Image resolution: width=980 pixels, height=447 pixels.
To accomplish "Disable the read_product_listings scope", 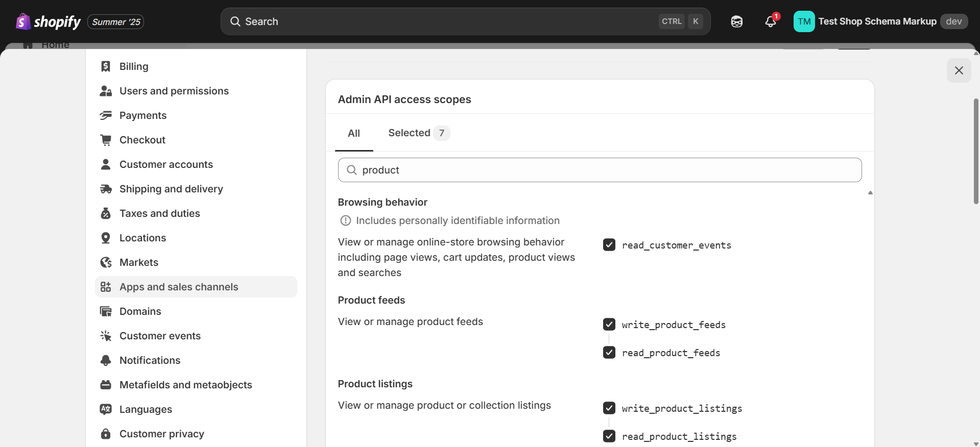I will [x=609, y=436].
